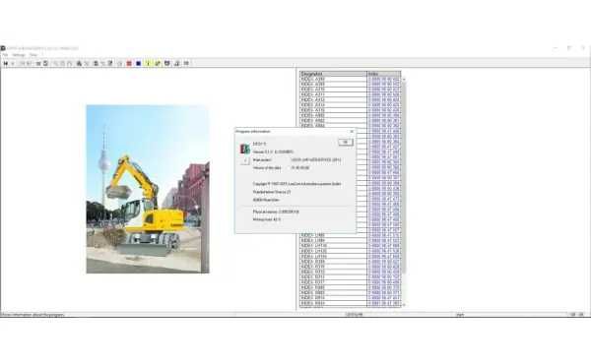This screenshot has height=364, width=591.
Task: Click the program logo icon in the dialog
Action: tap(245, 150)
